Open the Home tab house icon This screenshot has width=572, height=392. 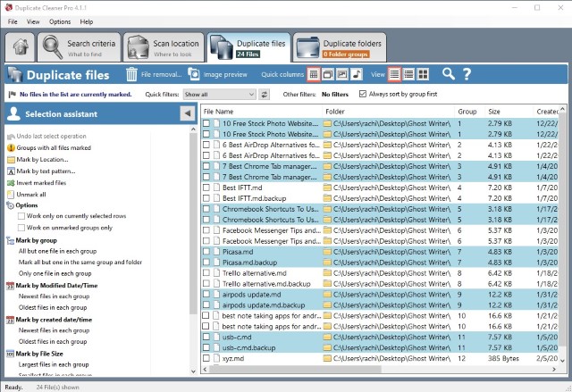coord(21,47)
